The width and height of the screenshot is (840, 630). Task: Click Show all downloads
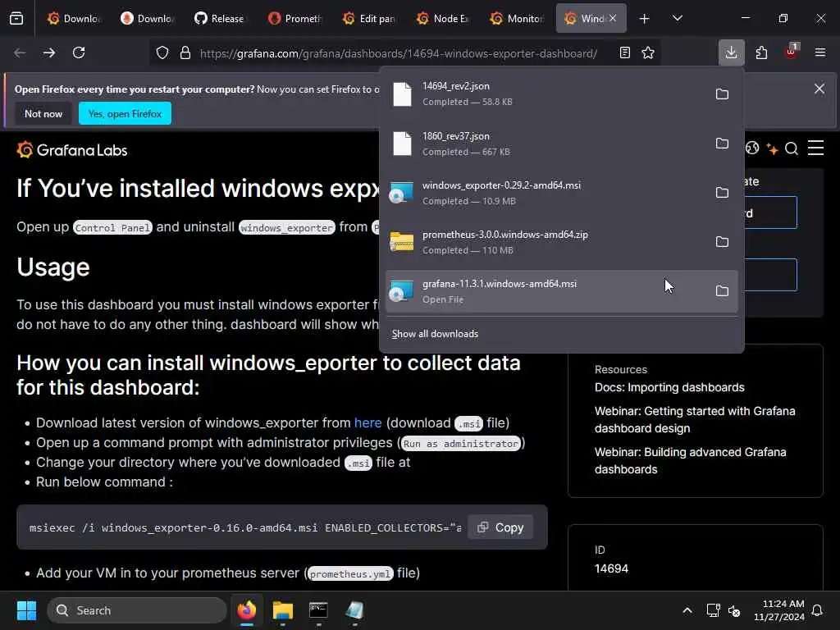tap(435, 334)
